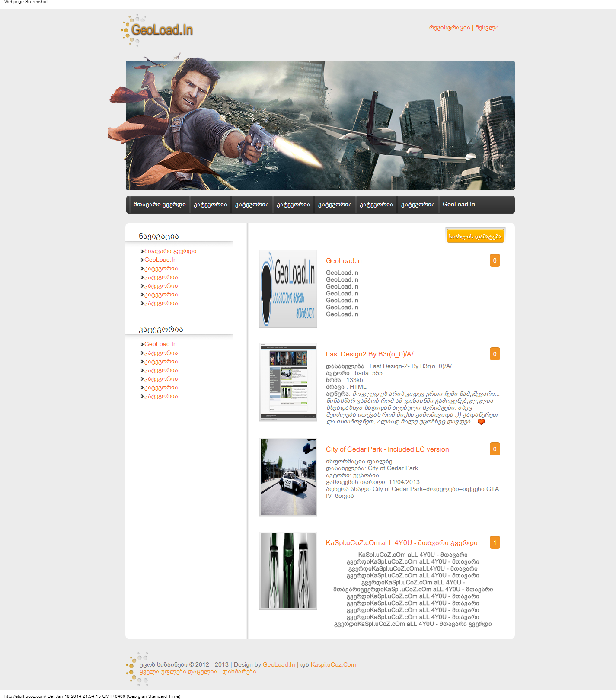Click the უცობ სიზაინები © 2012 - 2013 footer text
The height and width of the screenshot is (699, 616).
pos(184,665)
